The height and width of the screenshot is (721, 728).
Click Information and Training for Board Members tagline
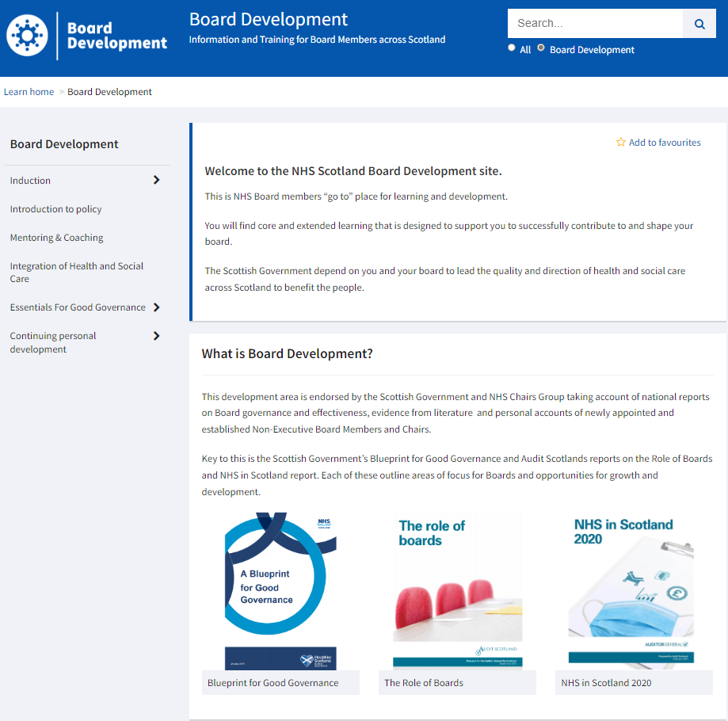[x=317, y=40]
